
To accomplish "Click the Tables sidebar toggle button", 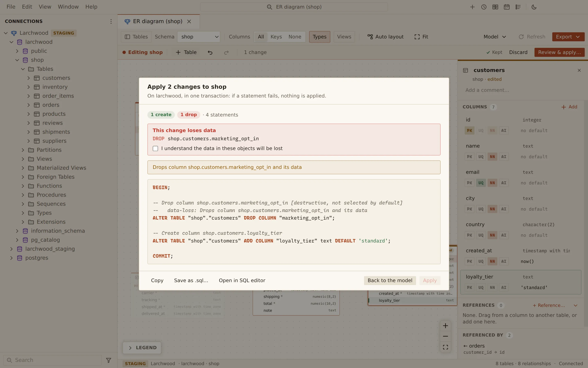I will point(136,37).
